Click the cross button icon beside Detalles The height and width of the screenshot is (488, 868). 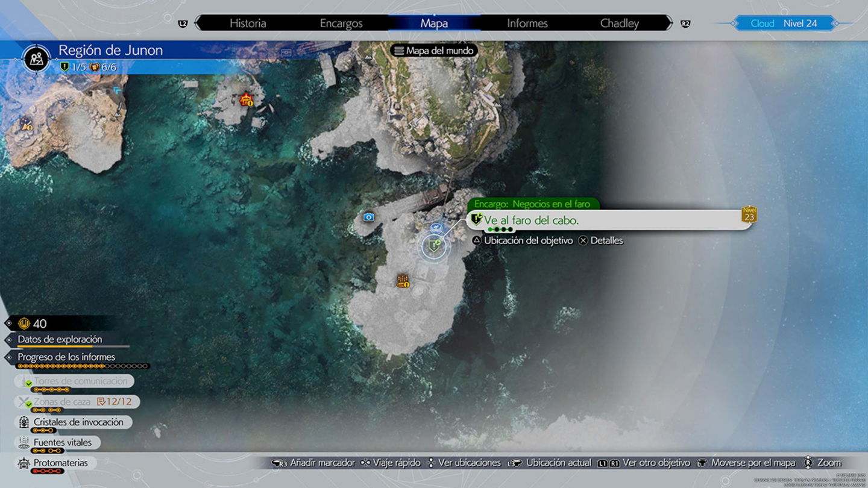pos(583,240)
